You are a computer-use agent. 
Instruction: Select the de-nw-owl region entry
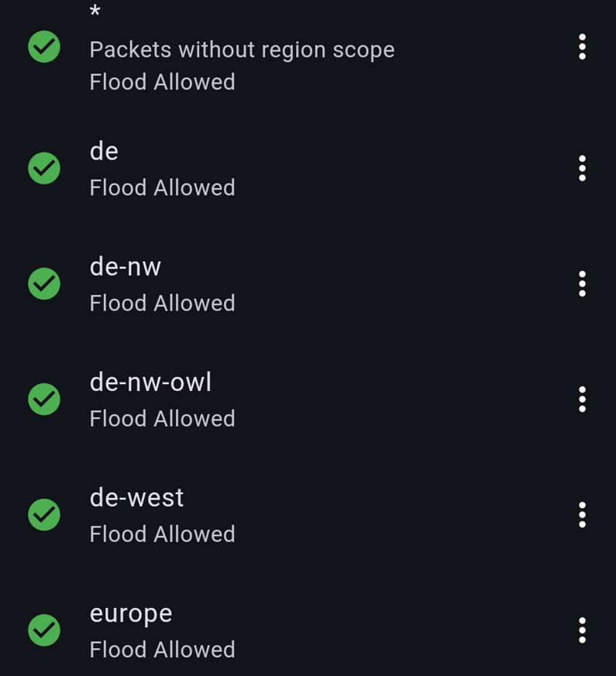pos(150,382)
